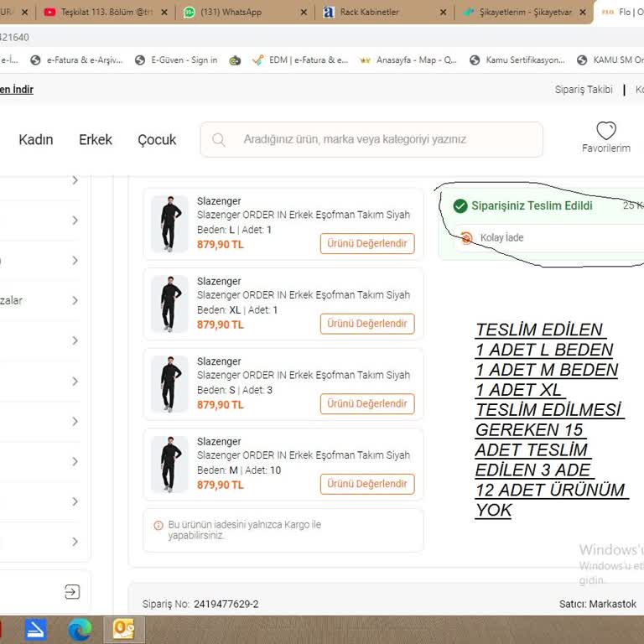Open Microsoft Edge from the taskbar
This screenshot has height=644, width=644.
pyautogui.click(x=79, y=629)
